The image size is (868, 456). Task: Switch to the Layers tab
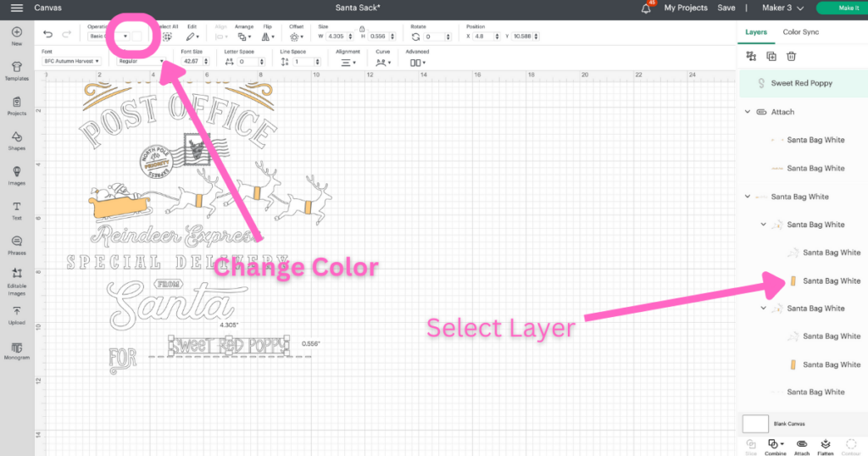(x=756, y=32)
